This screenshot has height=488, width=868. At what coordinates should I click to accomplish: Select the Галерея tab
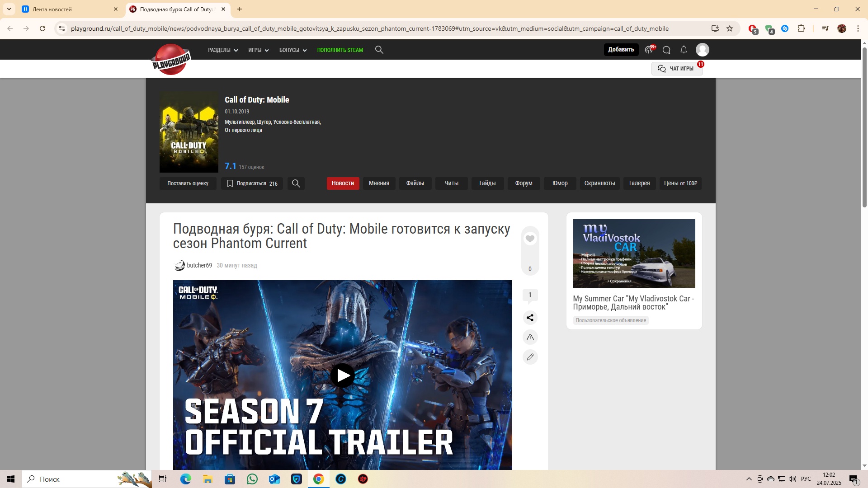(x=639, y=183)
